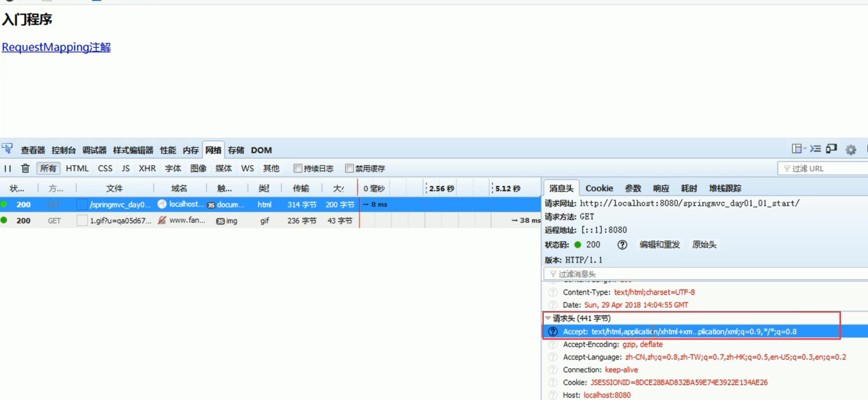Clear network log with trash icon
Viewport: 868px width, 400px height.
pos(25,168)
